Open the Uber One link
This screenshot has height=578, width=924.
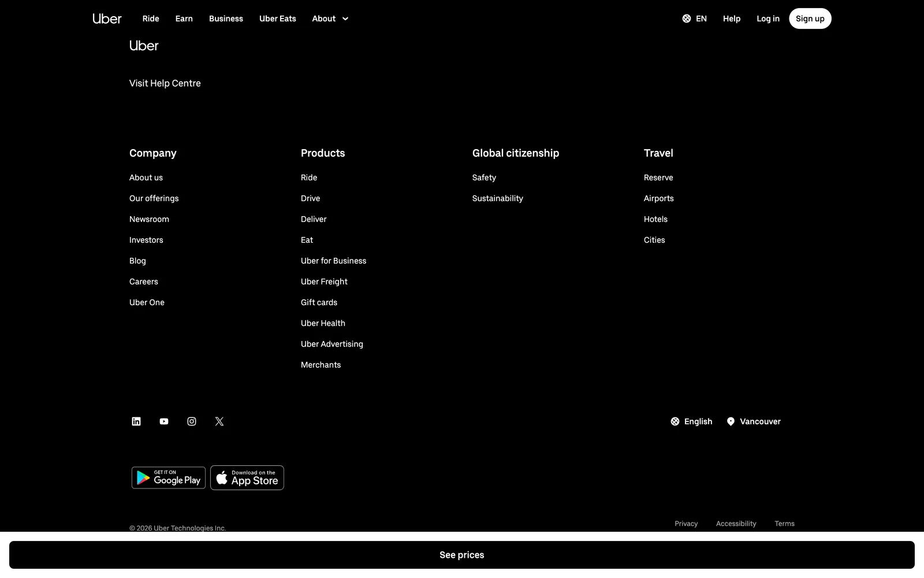click(x=147, y=302)
